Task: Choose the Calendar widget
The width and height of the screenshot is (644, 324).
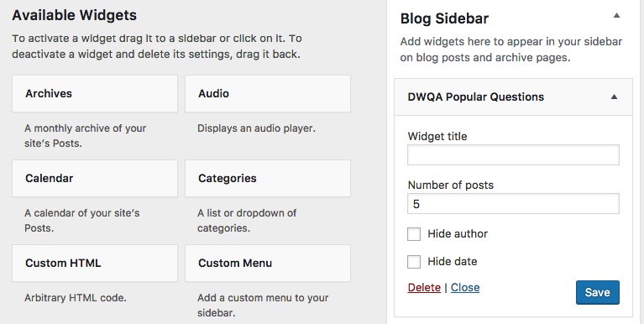Action: [x=95, y=178]
